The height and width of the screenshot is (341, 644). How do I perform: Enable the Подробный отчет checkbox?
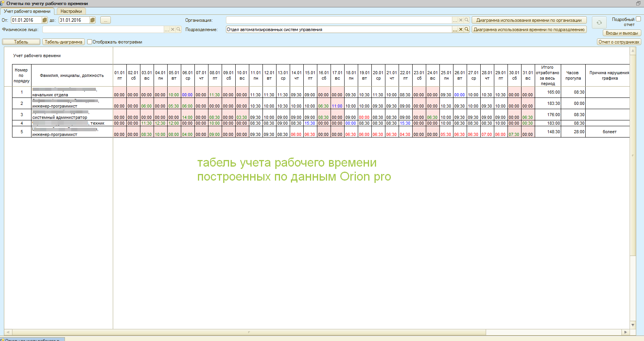tap(638, 19)
